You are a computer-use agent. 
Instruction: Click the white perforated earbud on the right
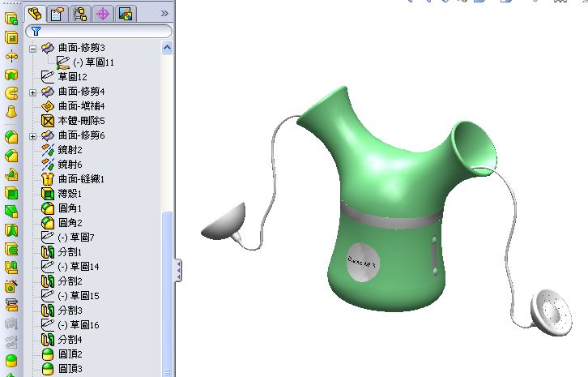pos(552,312)
